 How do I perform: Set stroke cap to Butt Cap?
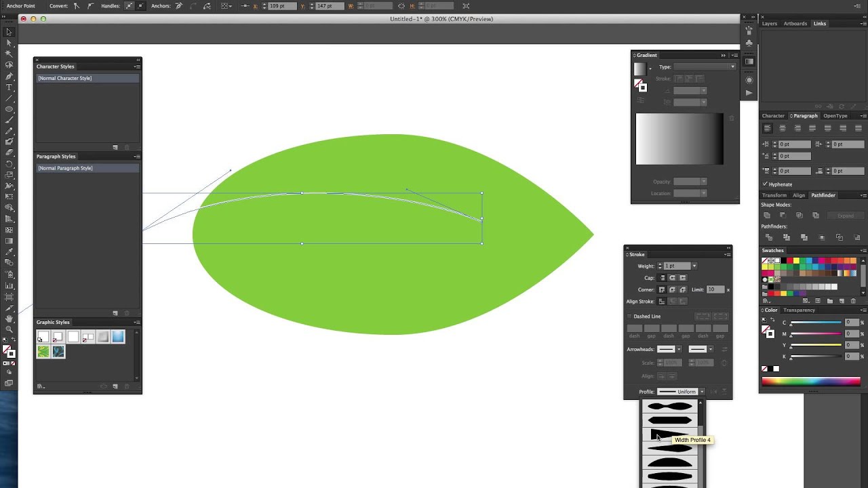[x=662, y=278]
